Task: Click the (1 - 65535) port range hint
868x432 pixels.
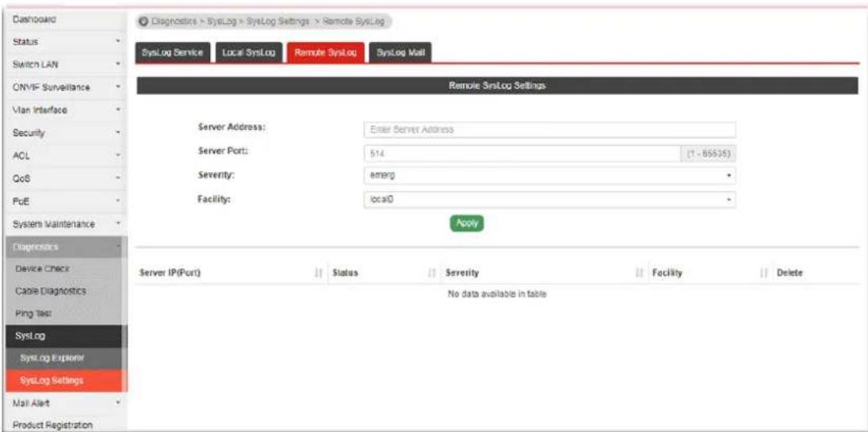Action: click(708, 154)
